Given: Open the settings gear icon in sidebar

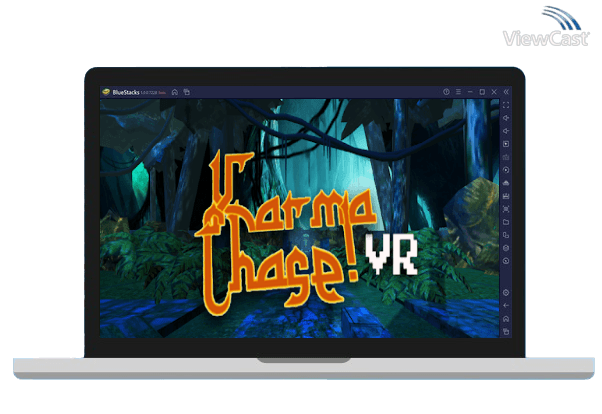Looking at the screenshot, I should [x=506, y=293].
